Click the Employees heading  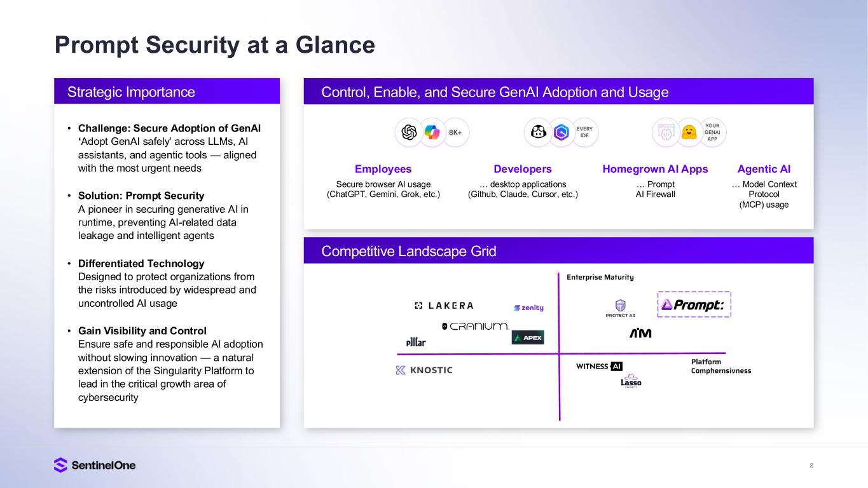click(383, 169)
